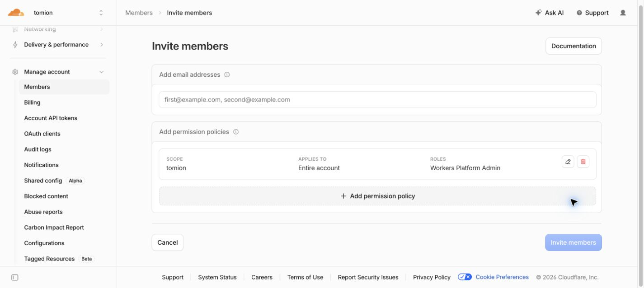
Task: Click the Cancel button
Action: coord(168,242)
